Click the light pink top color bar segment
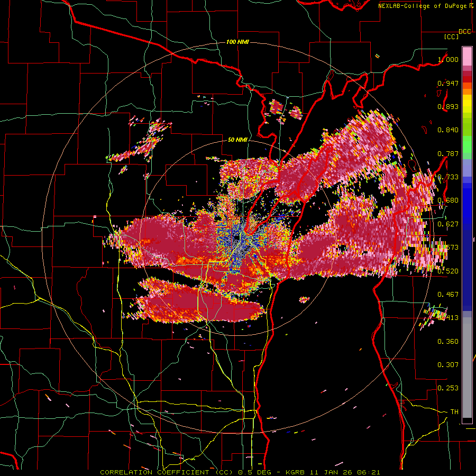Screen dimensions: 476x476 [467, 56]
